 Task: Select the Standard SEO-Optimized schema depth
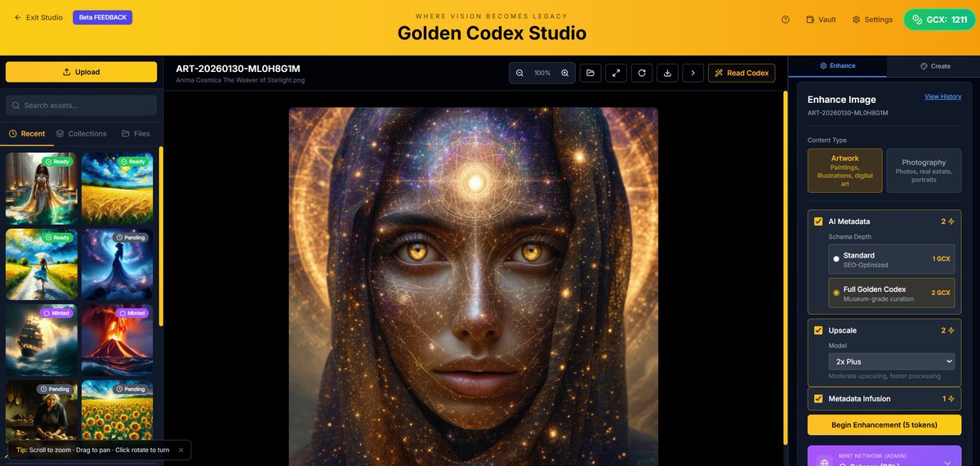[891, 259]
